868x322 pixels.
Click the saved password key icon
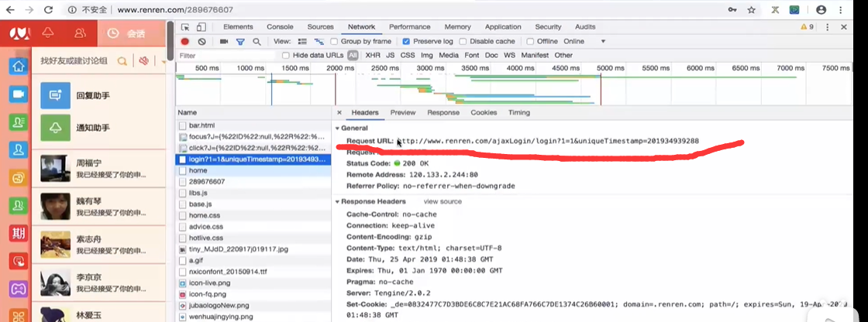[732, 10]
